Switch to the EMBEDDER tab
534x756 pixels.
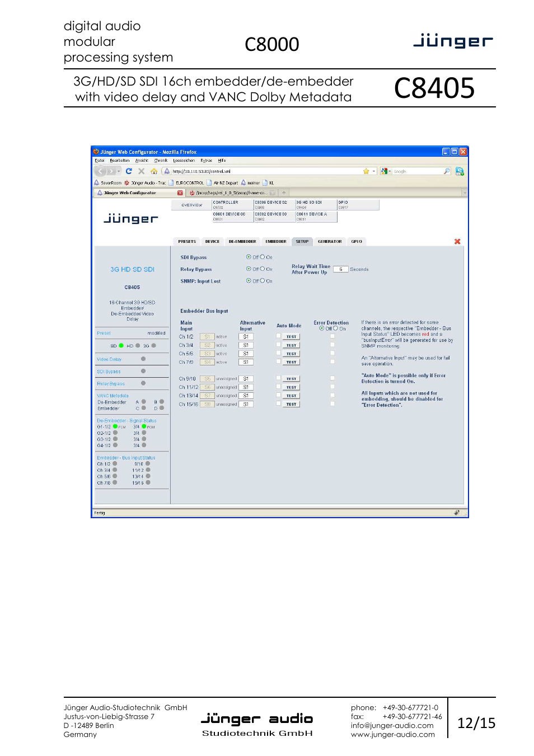(x=276, y=241)
